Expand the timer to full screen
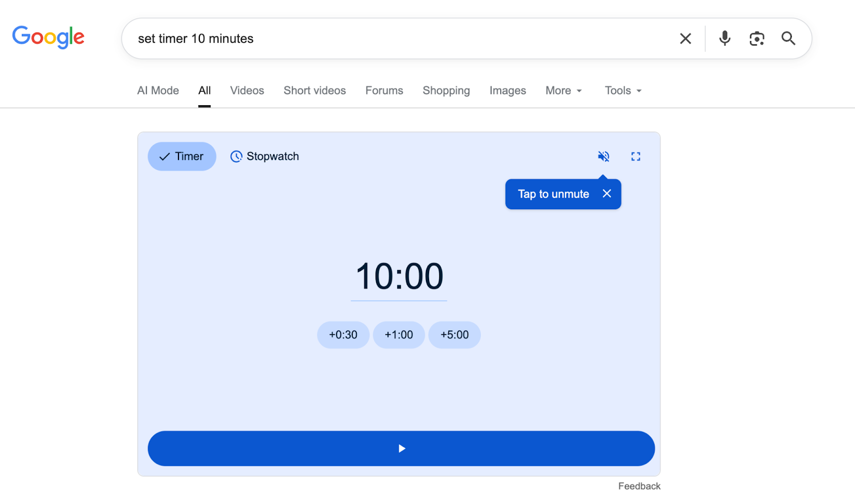 pyautogui.click(x=635, y=156)
